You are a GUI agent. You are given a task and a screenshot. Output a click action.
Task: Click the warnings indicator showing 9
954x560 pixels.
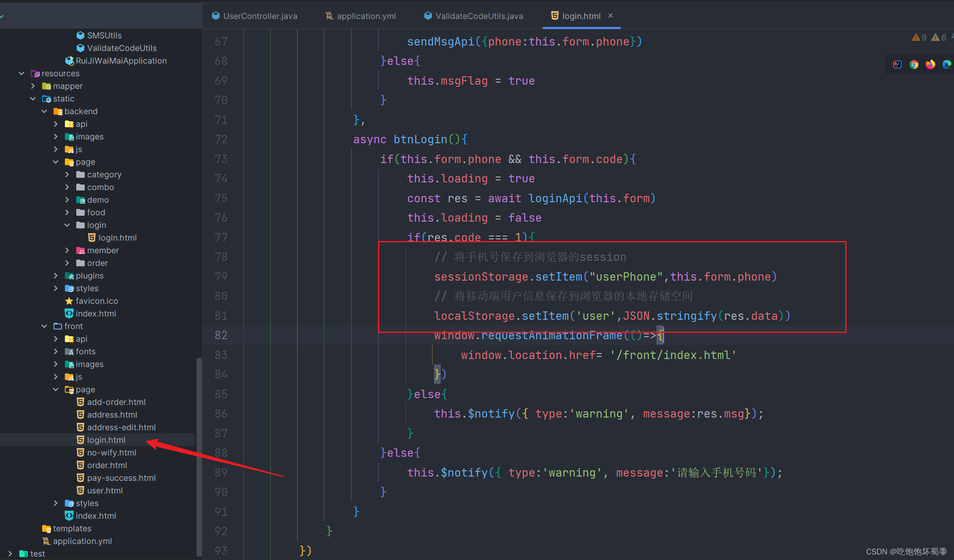pyautogui.click(x=919, y=38)
